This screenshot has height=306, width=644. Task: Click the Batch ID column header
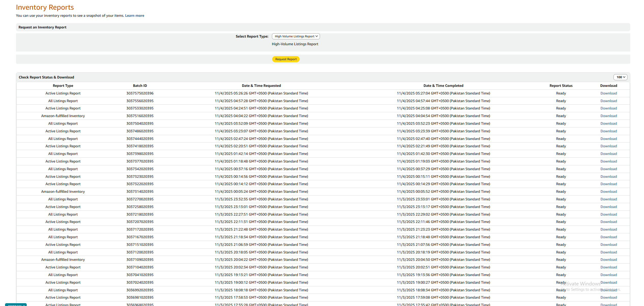tap(140, 86)
